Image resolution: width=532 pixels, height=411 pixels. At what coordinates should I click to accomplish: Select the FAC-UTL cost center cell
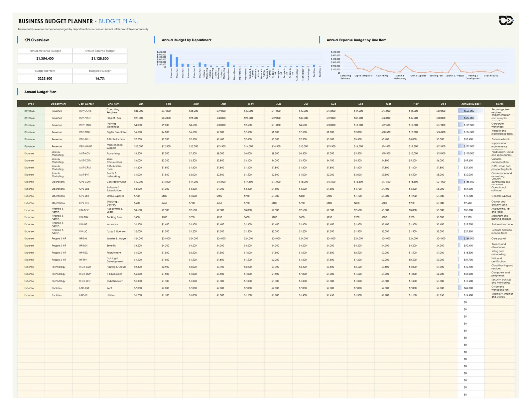[x=86, y=295]
